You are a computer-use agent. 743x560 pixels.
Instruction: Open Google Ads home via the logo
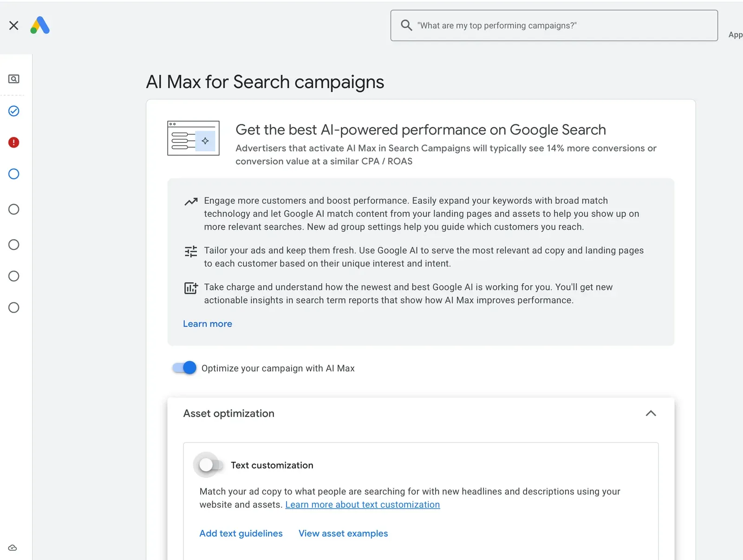tap(40, 26)
